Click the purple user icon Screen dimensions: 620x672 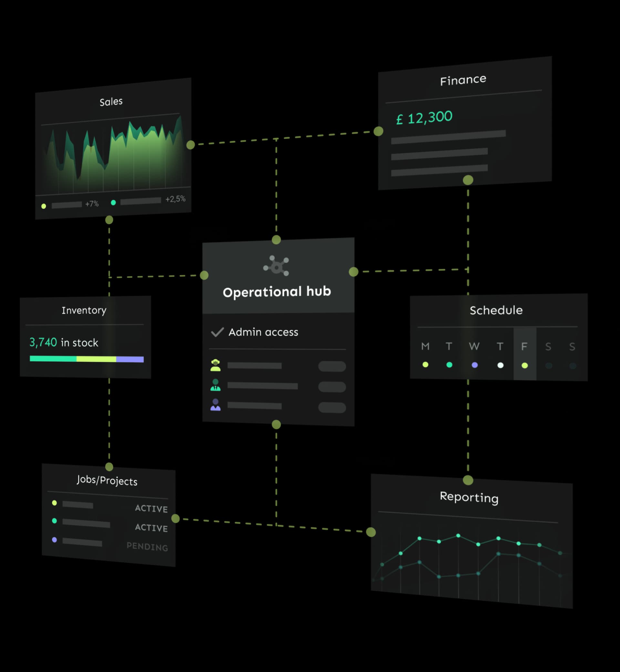tap(215, 405)
